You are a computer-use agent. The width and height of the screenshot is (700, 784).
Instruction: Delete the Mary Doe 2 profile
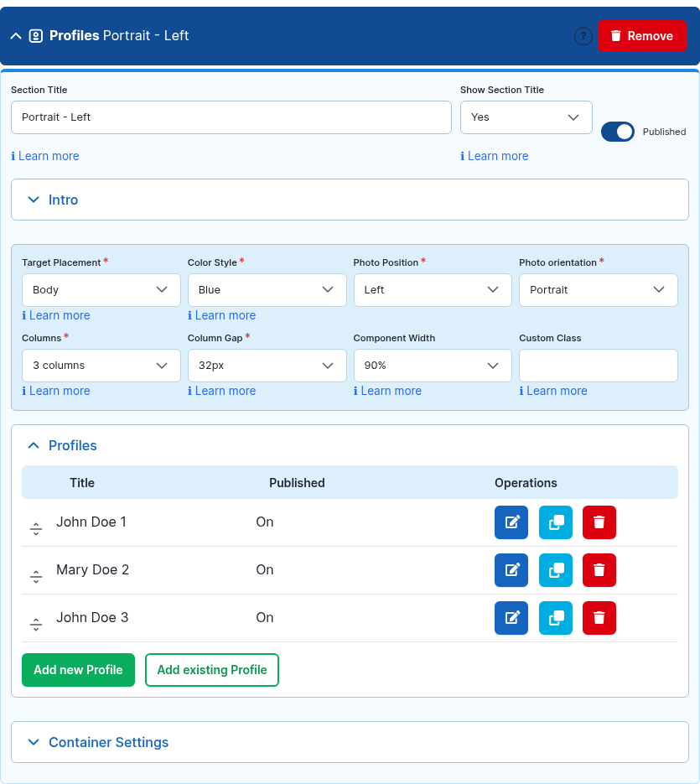coord(599,570)
